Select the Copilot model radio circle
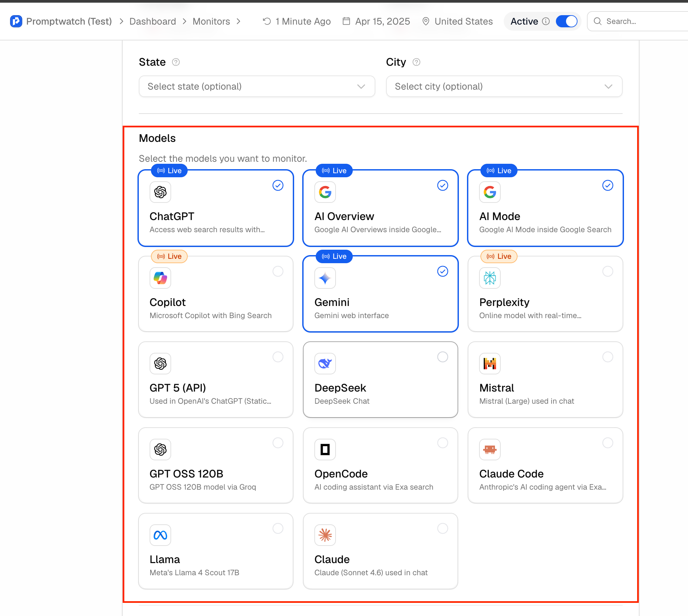The width and height of the screenshot is (688, 616). click(278, 272)
